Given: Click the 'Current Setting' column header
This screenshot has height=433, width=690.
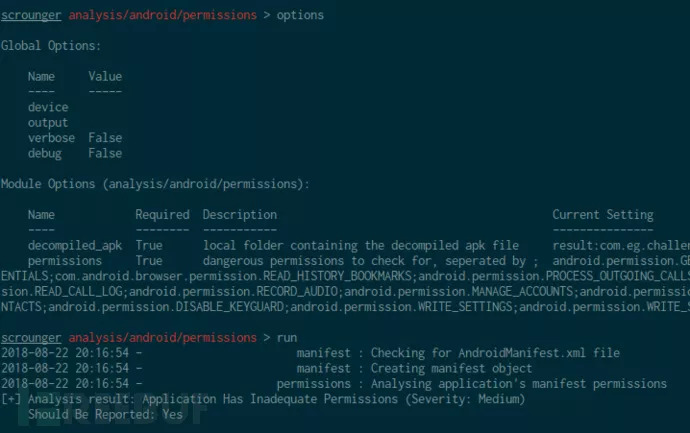Looking at the screenshot, I should (603, 214).
